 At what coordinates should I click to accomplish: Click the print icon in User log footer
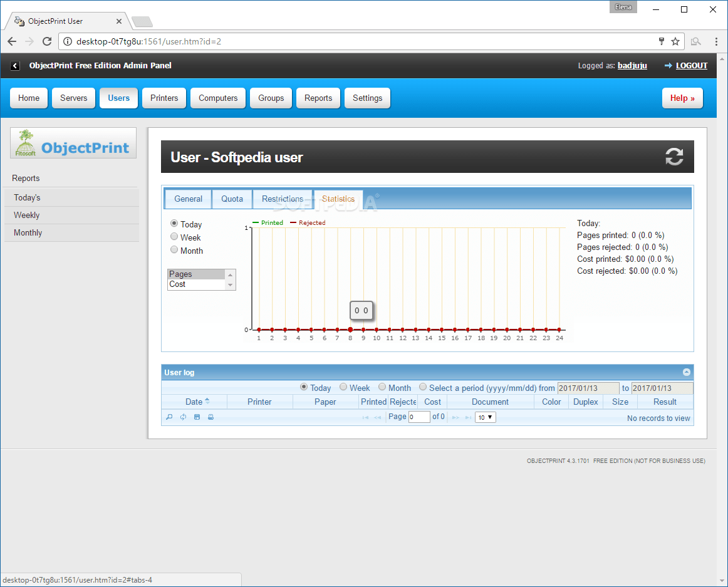click(x=211, y=417)
